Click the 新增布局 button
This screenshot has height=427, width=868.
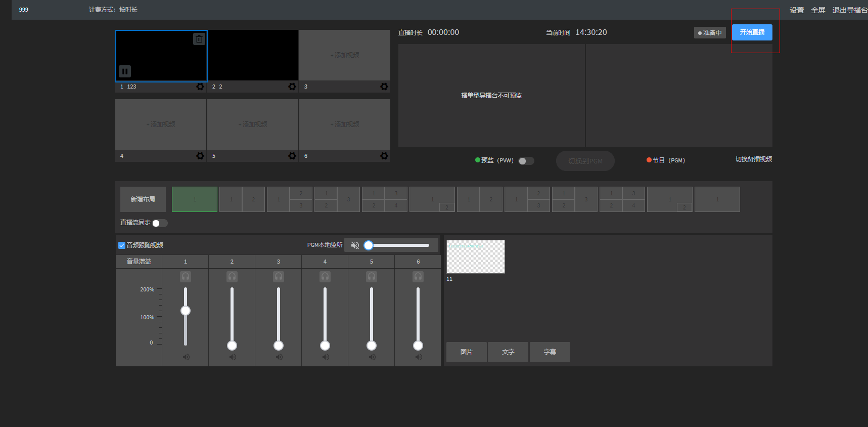coord(143,199)
